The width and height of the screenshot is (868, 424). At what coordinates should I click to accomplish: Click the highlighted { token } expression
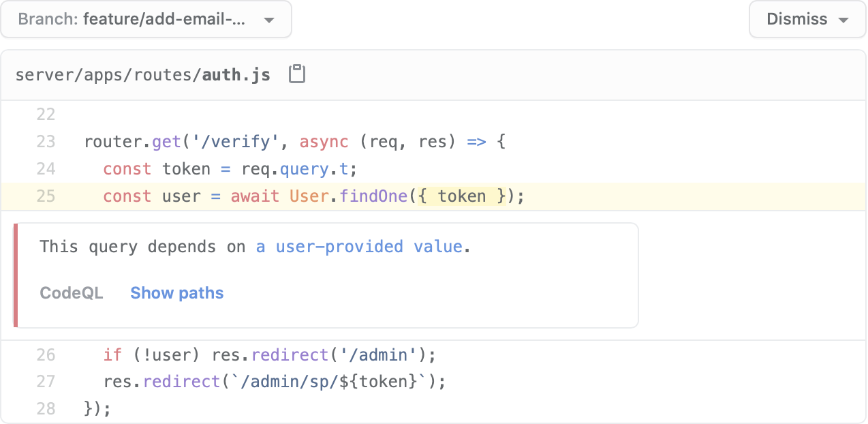[463, 196]
